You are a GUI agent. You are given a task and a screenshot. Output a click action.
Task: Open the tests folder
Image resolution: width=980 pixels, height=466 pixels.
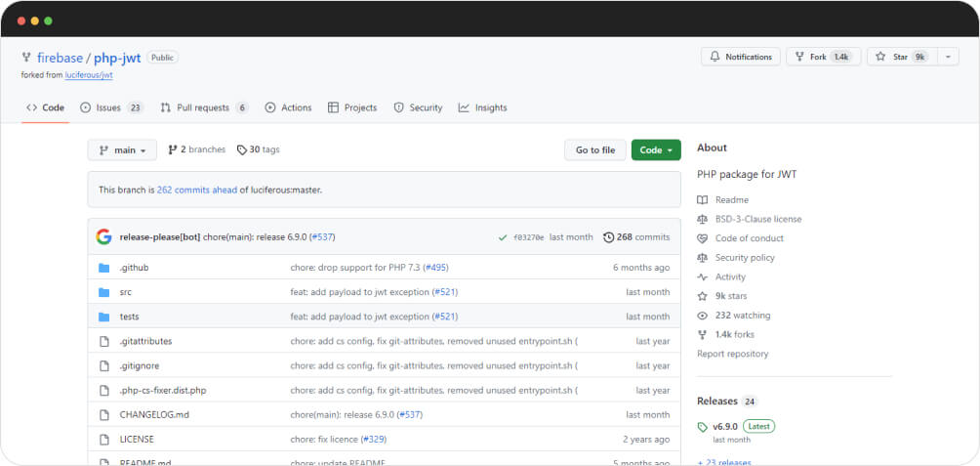point(130,317)
